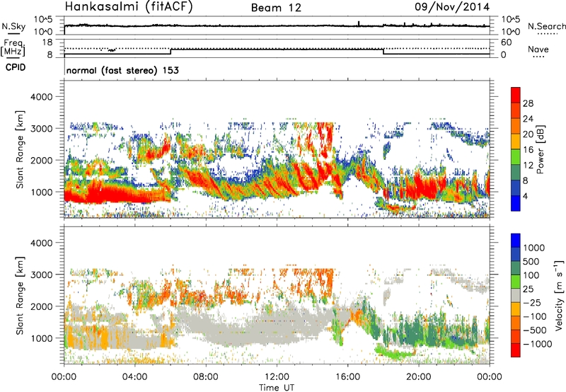Click the 'normal (fast stereo) 153' text
The width and height of the screenshot is (566, 392).
pos(122,70)
